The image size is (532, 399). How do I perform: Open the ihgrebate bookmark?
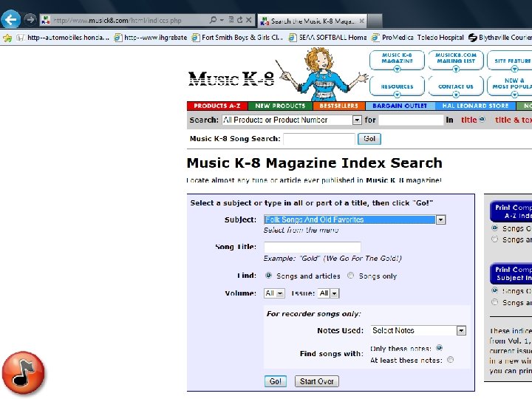coord(151,38)
